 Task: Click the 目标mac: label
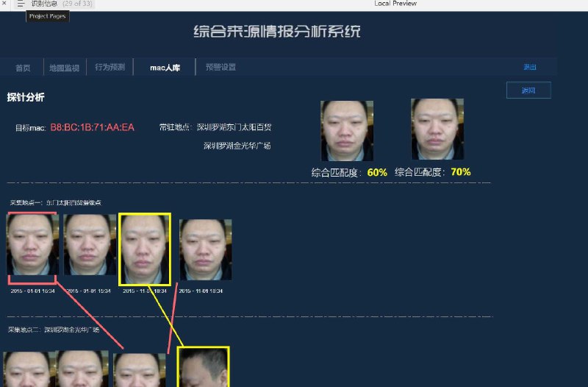[x=30, y=128]
